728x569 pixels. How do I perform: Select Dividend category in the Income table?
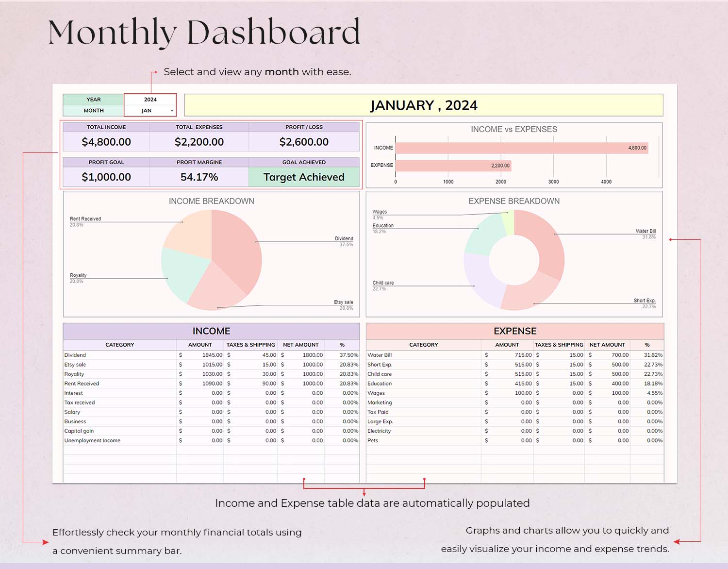119,355
